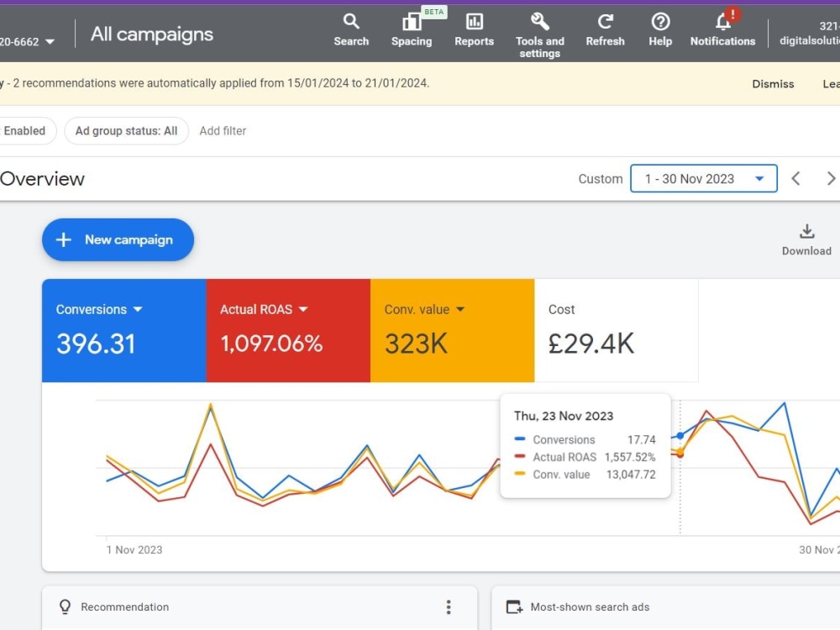The width and height of the screenshot is (840, 630).
Task: Click the Overview heading
Action: (42, 179)
